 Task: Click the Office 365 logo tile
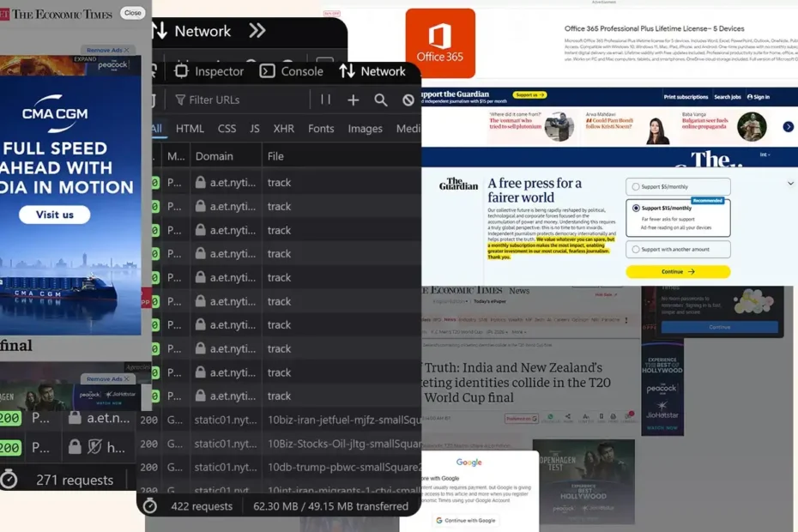(x=440, y=43)
